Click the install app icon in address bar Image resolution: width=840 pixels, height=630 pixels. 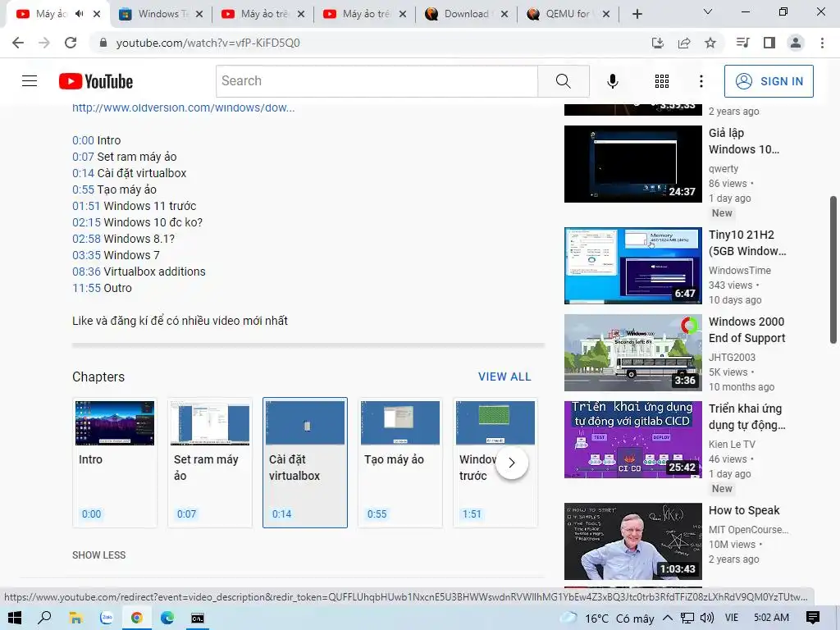coord(657,43)
